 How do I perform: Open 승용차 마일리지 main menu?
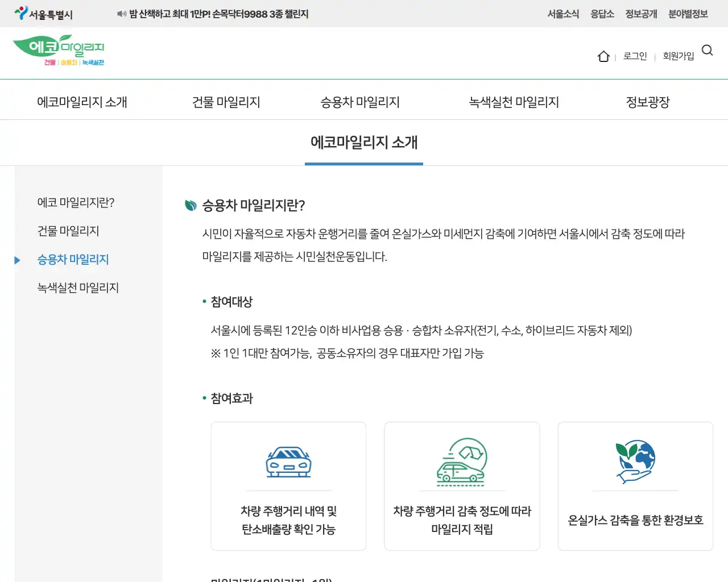360,102
